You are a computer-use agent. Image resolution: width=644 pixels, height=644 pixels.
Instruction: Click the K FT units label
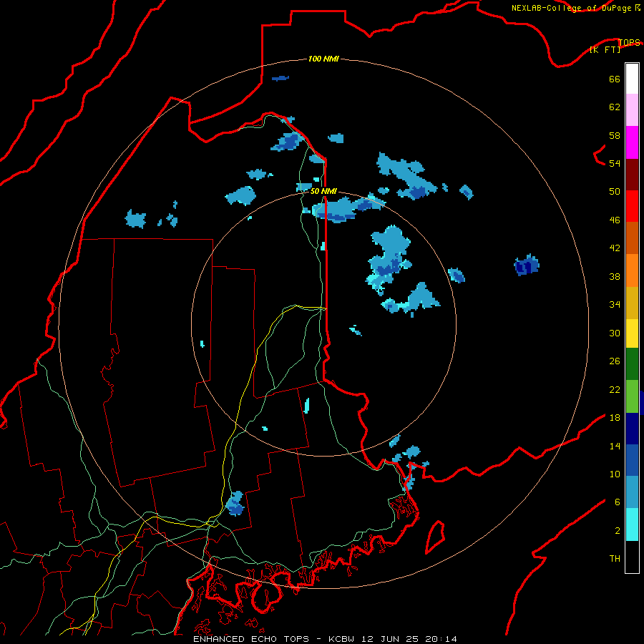click(605, 49)
